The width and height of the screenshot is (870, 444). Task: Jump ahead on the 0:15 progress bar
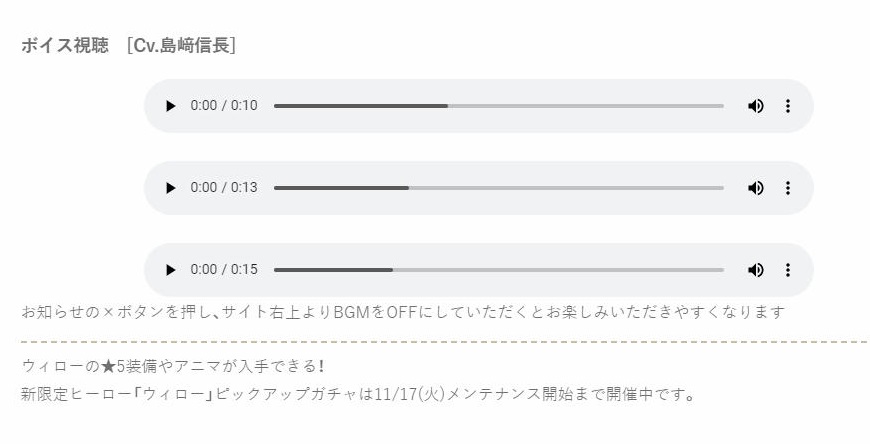point(560,270)
